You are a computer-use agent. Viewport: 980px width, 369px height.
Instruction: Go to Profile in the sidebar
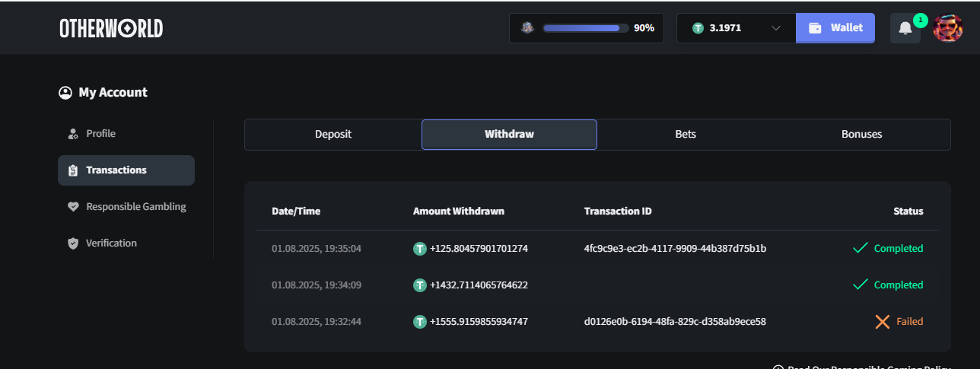click(100, 134)
